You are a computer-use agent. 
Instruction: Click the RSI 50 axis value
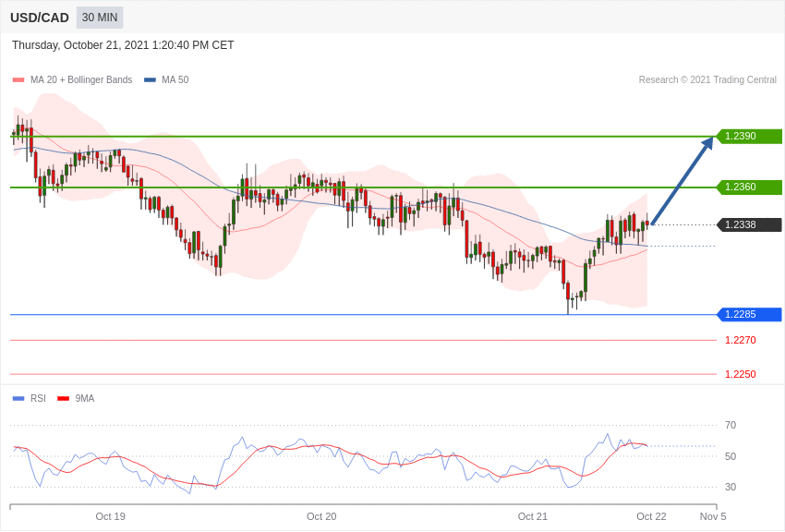(x=731, y=456)
